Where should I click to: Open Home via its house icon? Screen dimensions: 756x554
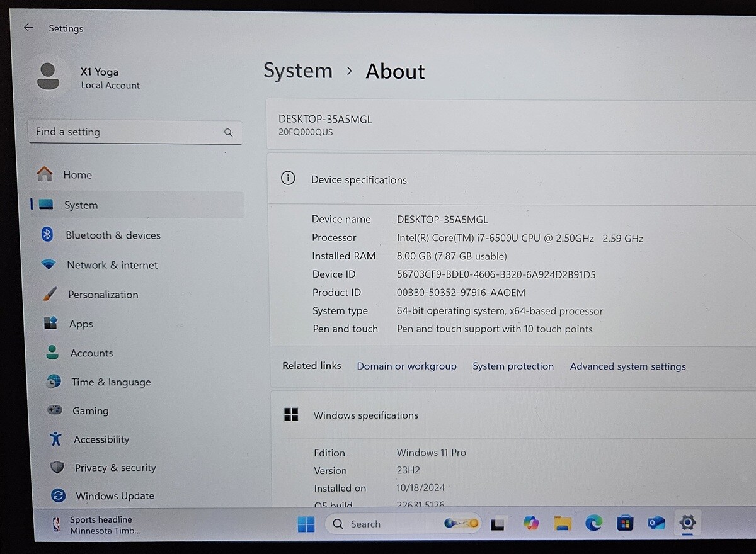point(45,174)
